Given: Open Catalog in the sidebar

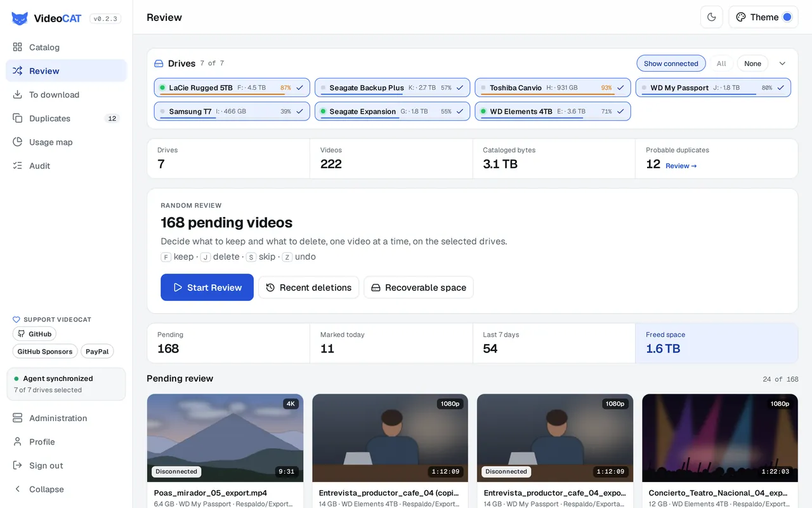Looking at the screenshot, I should click(x=66, y=47).
